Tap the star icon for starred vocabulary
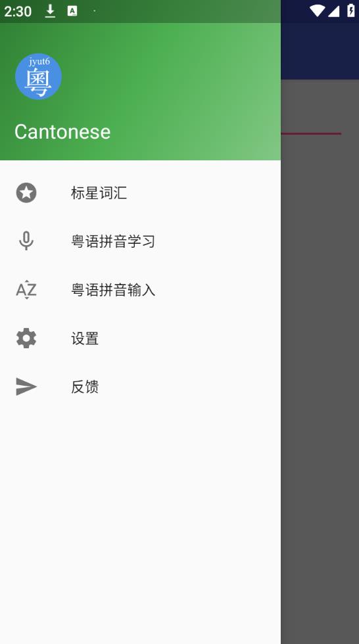 pos(26,193)
